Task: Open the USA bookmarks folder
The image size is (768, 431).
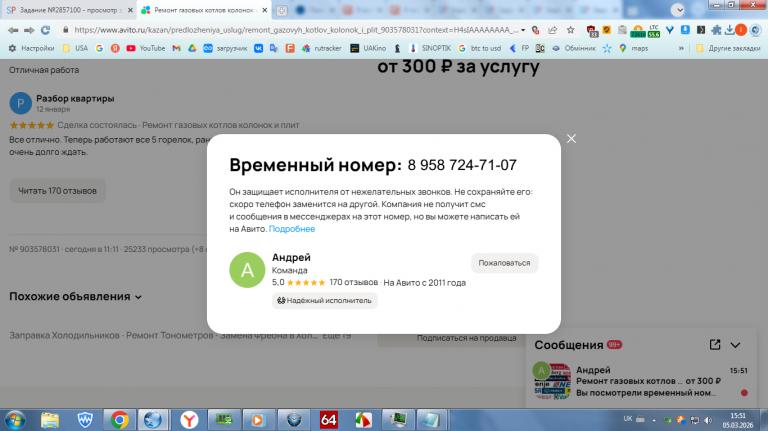Action: 75,48
